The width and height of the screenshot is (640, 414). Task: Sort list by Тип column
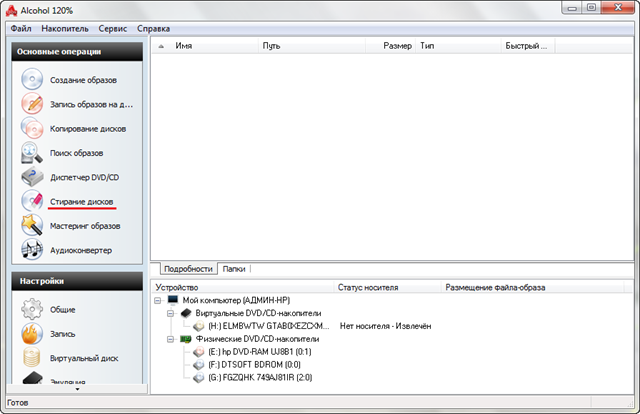pyautogui.click(x=458, y=46)
